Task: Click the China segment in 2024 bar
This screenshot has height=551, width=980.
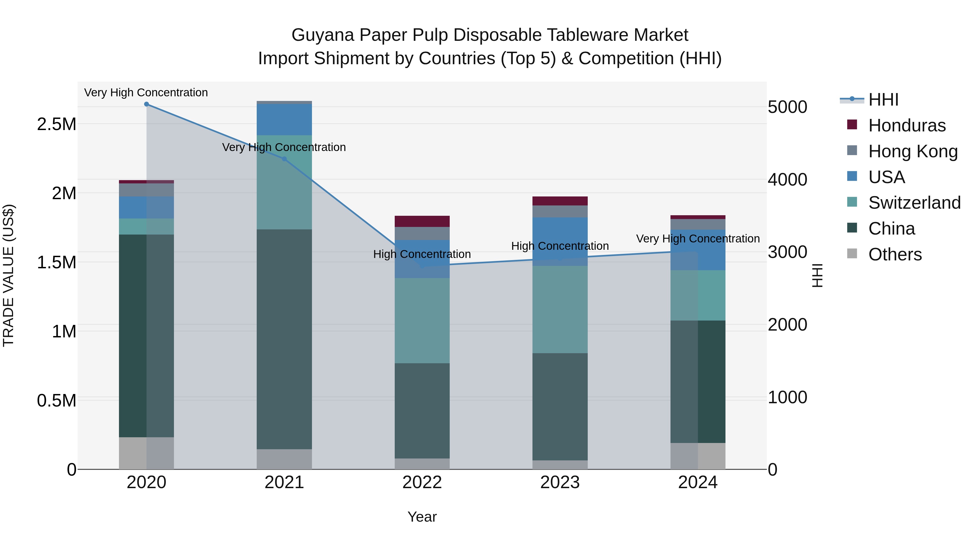Action: click(698, 382)
